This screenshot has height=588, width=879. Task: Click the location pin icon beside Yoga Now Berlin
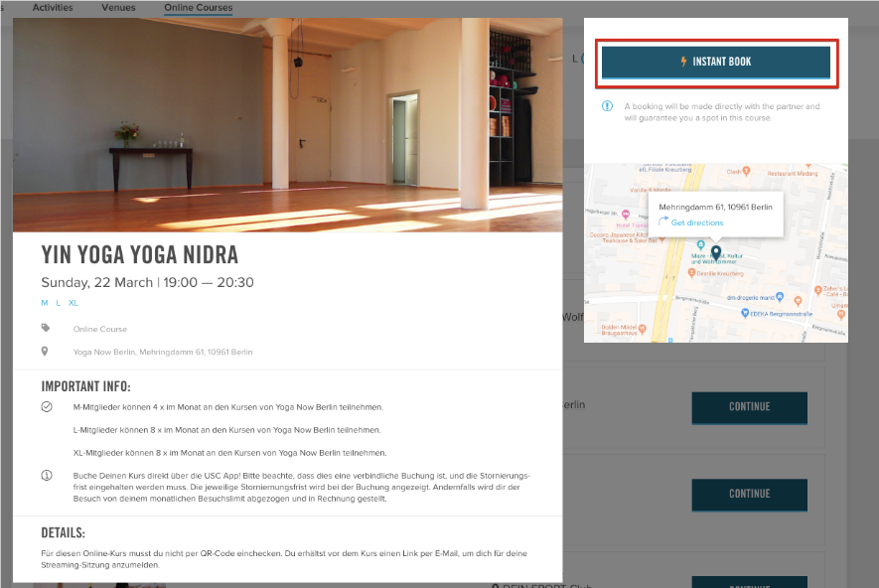[x=45, y=352]
